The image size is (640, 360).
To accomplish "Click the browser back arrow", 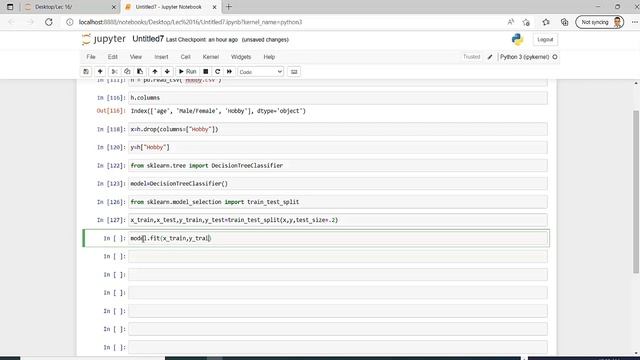I will (x=11, y=22).
